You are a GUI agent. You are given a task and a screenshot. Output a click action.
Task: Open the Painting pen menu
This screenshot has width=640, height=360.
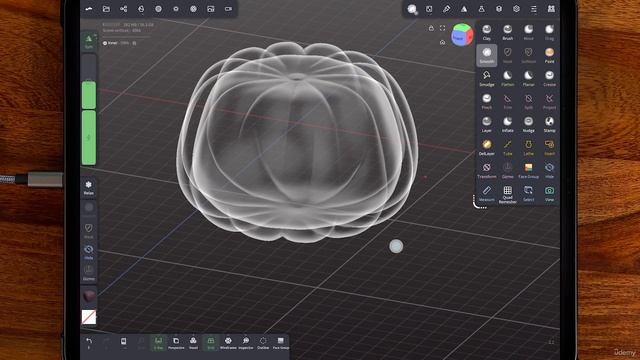click(x=447, y=9)
